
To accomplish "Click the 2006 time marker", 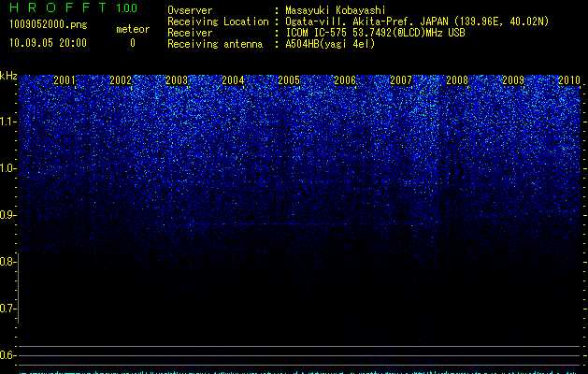I will tap(345, 80).
